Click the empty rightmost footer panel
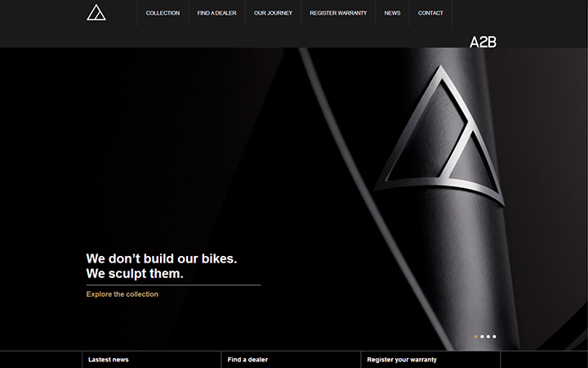Screen dimensions: 588x368 [545, 360]
